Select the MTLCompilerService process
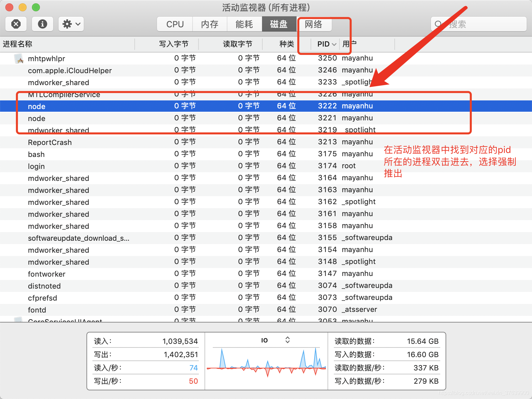 coord(266,94)
